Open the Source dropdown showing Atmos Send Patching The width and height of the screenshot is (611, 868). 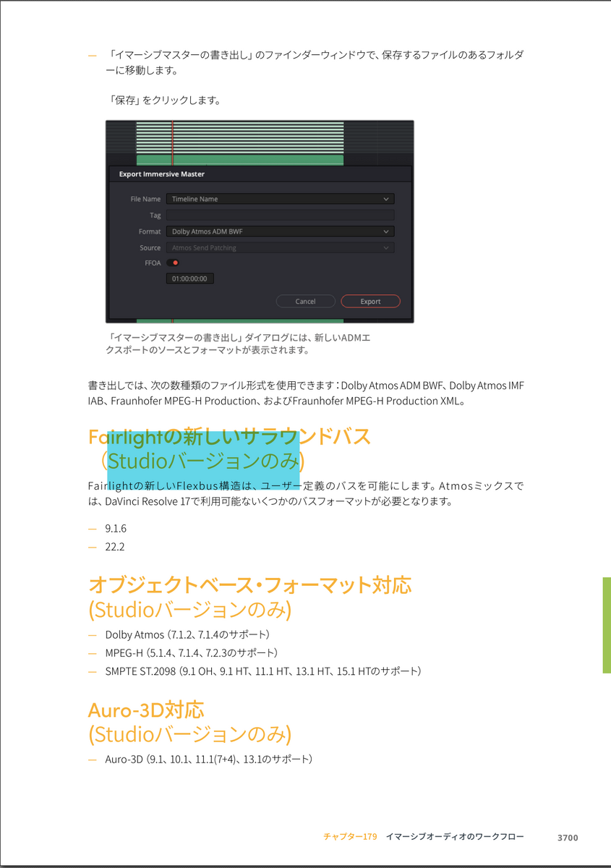280,248
